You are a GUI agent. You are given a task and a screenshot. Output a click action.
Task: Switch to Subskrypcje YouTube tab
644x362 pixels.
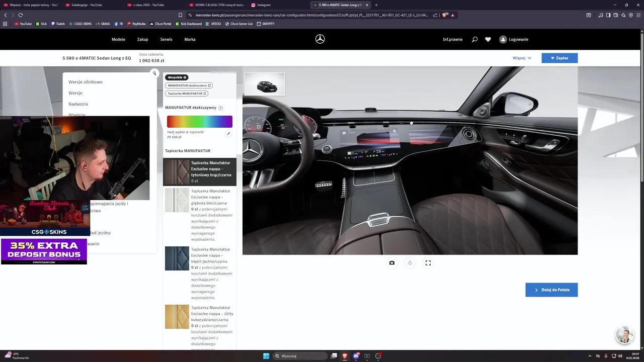93,5
